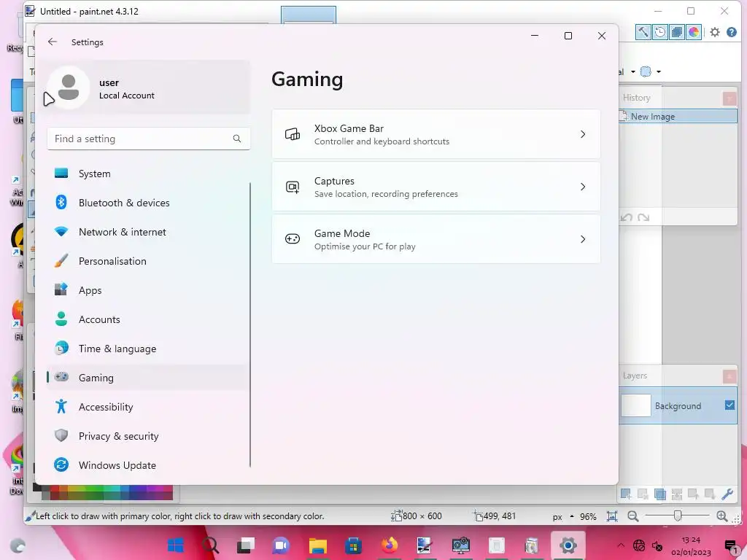Open the px units dropdown in status bar
Viewport: 747px width, 560px height.
click(563, 517)
